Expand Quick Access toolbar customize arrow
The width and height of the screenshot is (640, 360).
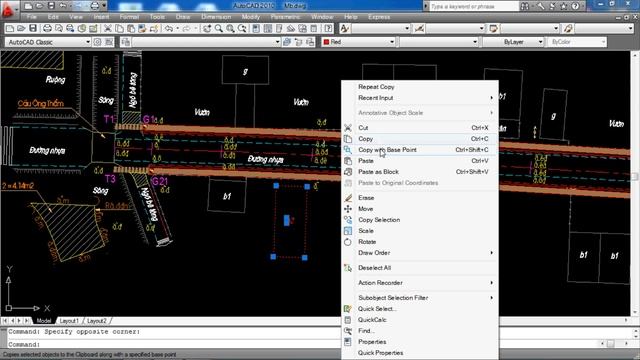pos(104,6)
